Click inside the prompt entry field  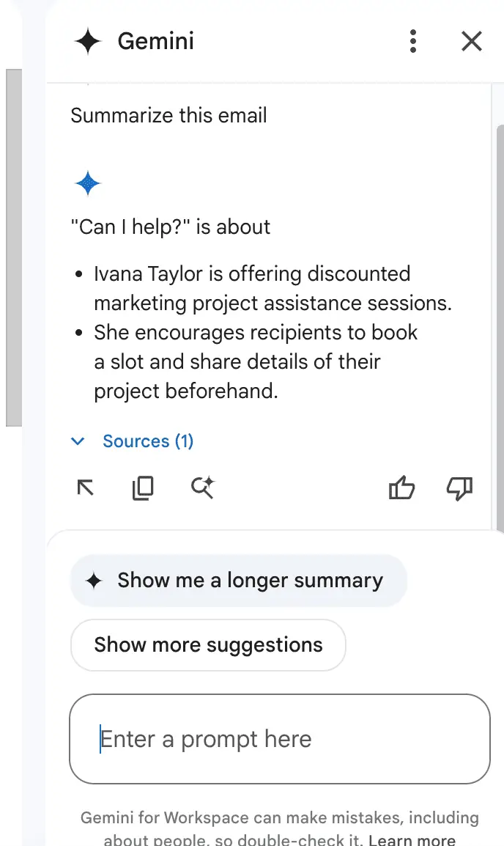coord(280,738)
